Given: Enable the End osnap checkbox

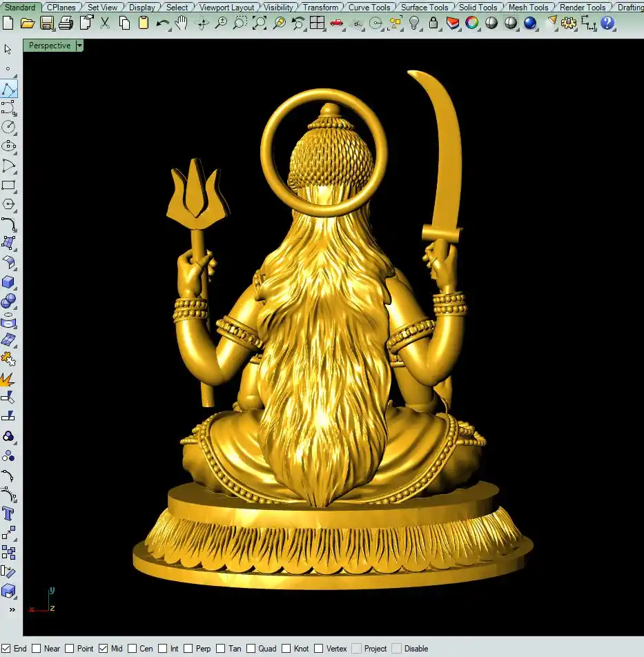Looking at the screenshot, I should tap(6, 649).
